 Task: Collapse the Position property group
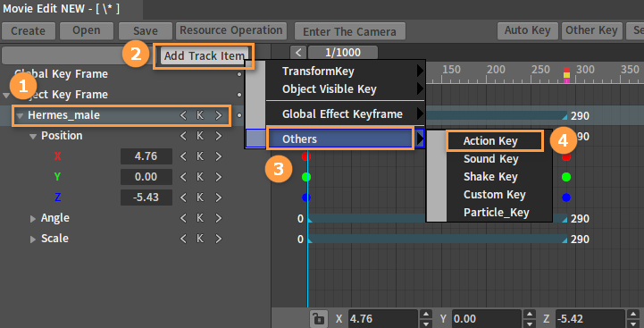click(x=33, y=137)
